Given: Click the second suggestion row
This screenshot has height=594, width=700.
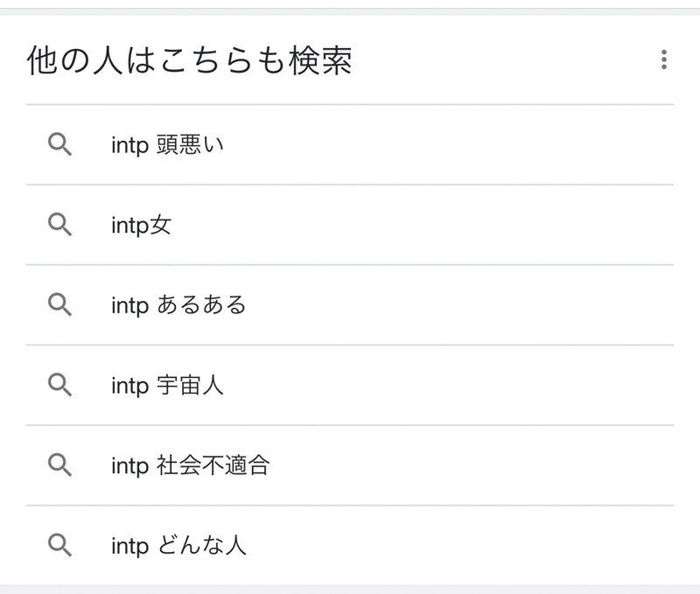Looking at the screenshot, I should click(350, 225).
